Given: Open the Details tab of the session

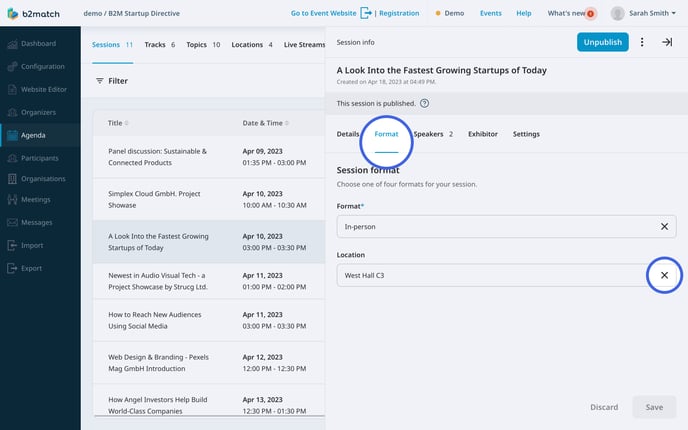Looking at the screenshot, I should [348, 134].
